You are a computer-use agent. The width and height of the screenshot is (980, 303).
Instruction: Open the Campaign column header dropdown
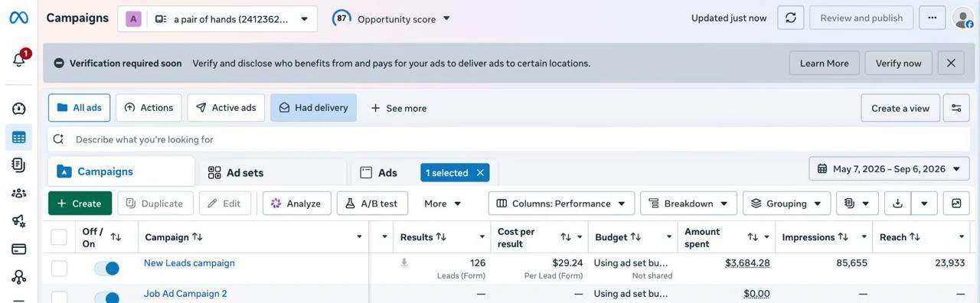click(359, 237)
